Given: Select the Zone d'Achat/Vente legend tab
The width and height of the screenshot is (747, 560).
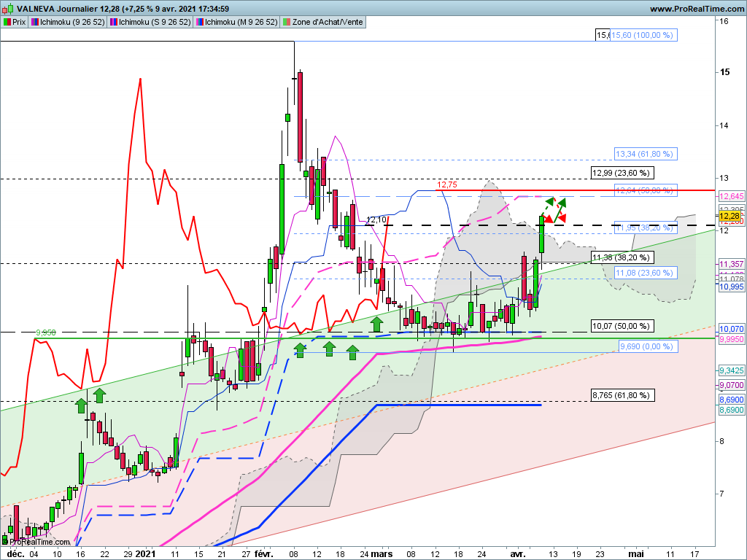Looking at the screenshot, I should (x=323, y=22).
